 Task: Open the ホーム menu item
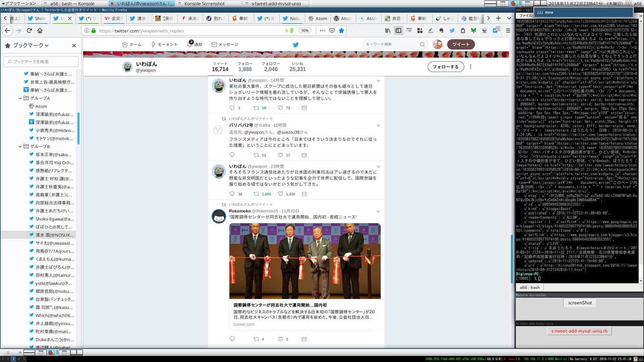point(132,44)
